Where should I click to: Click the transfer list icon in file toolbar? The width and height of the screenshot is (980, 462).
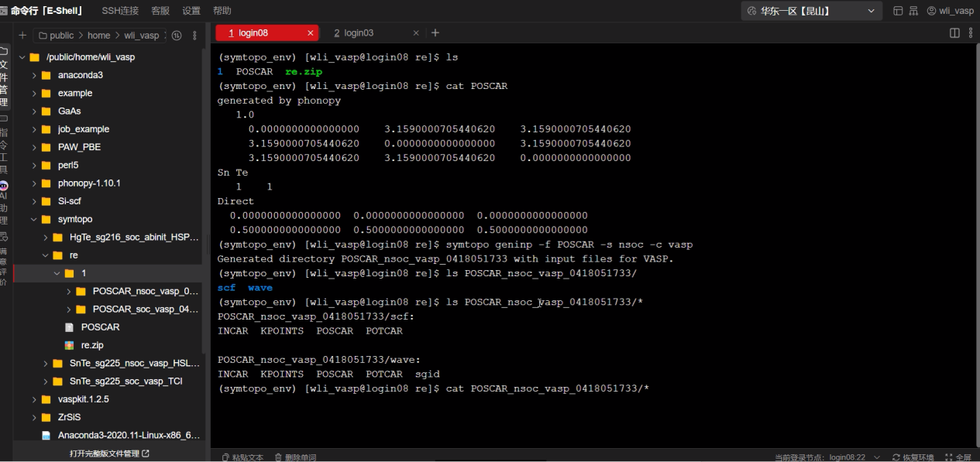(177, 36)
